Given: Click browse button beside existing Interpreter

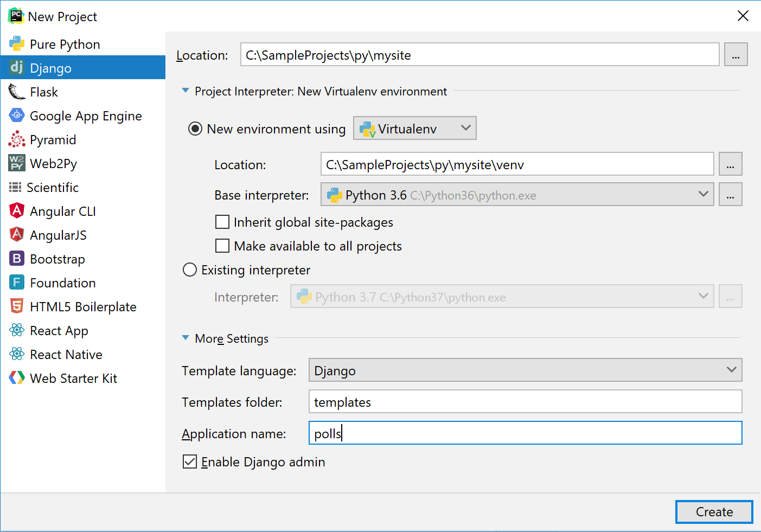Looking at the screenshot, I should click(x=731, y=296).
